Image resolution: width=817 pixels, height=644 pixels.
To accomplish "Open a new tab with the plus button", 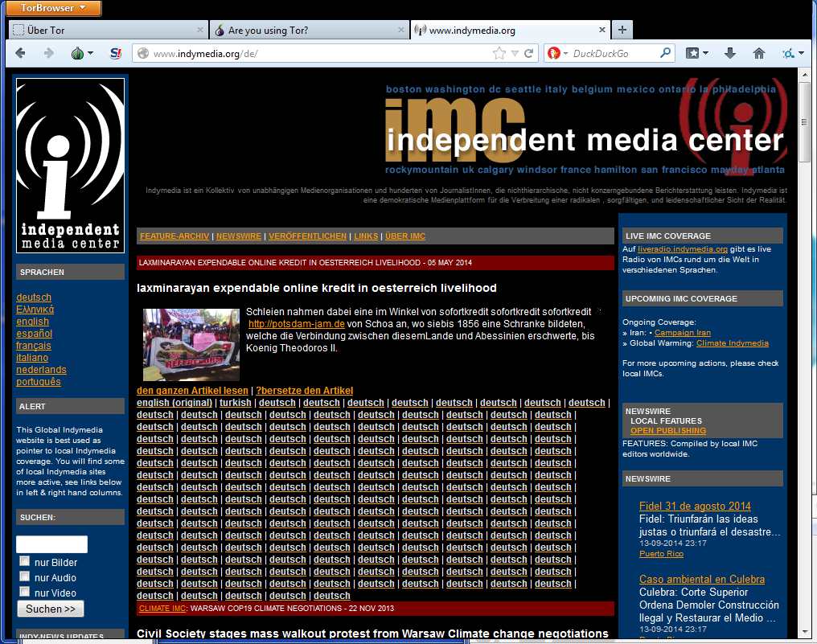I will coord(622,30).
